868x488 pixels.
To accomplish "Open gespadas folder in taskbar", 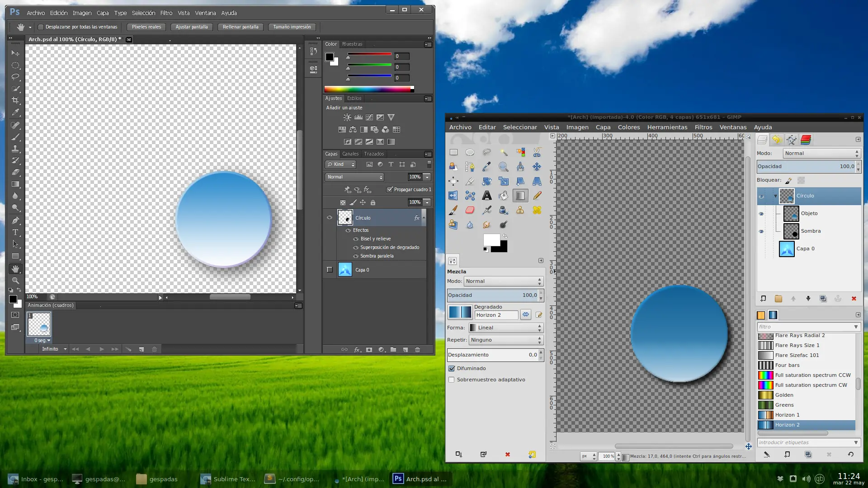I will click(x=158, y=479).
